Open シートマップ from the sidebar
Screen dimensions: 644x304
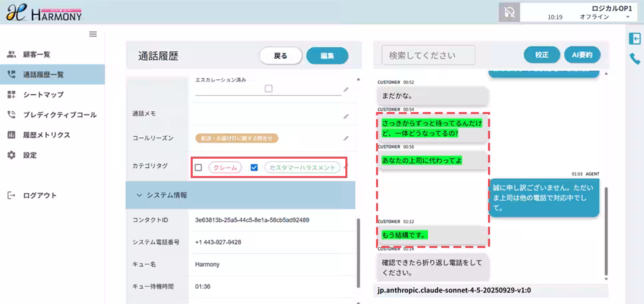click(43, 95)
